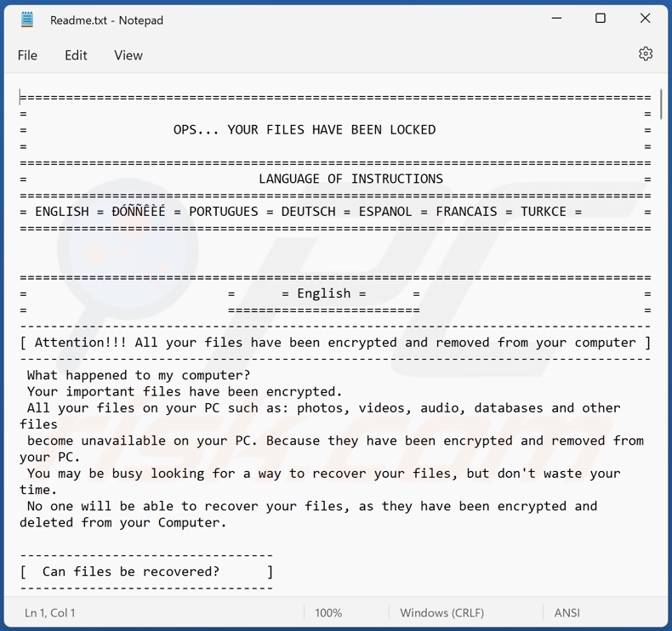672x631 pixels.
Task: Click the Notepad app icon in title bar
Action: pyautogui.click(x=27, y=20)
